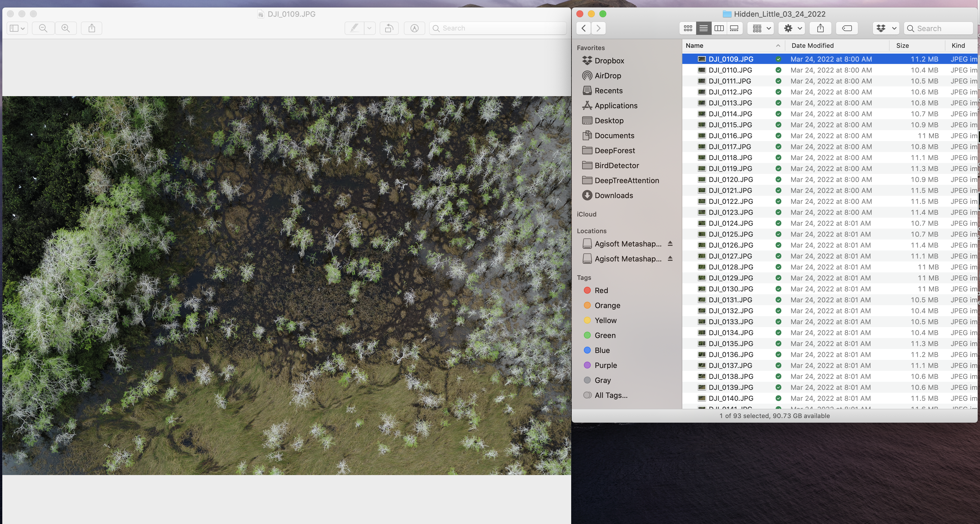The image size is (980, 524).
Task: Click the Finder gallery view icon
Action: pyautogui.click(x=734, y=28)
